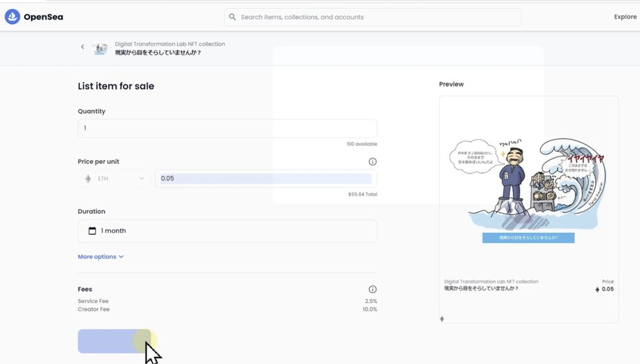Click the 'Preview' label

pos(451,84)
